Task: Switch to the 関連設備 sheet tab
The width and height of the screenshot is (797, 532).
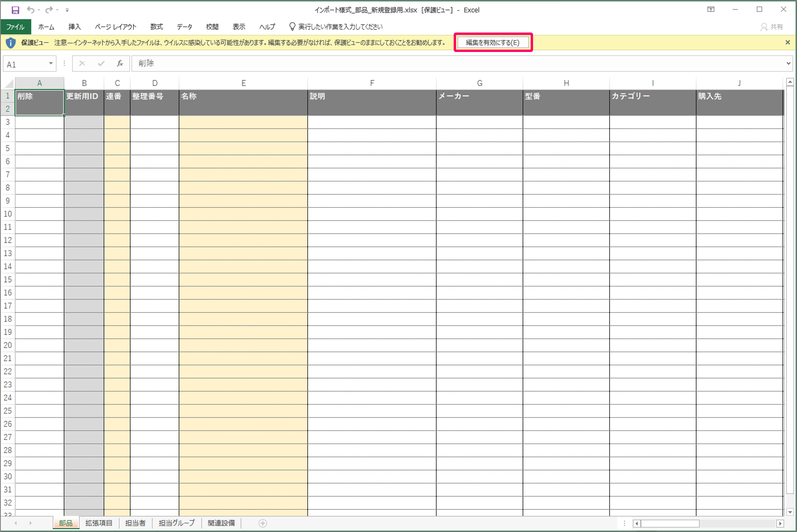Action: [221, 523]
